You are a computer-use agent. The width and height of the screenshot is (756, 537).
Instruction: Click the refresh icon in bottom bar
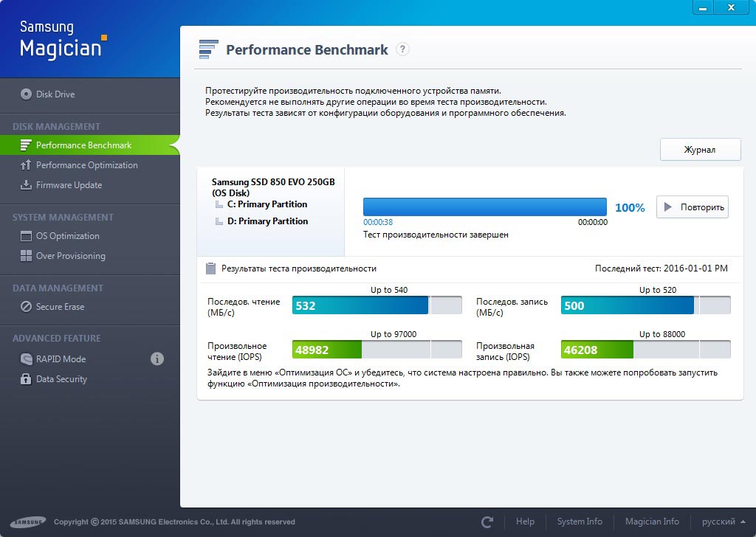pos(487,522)
